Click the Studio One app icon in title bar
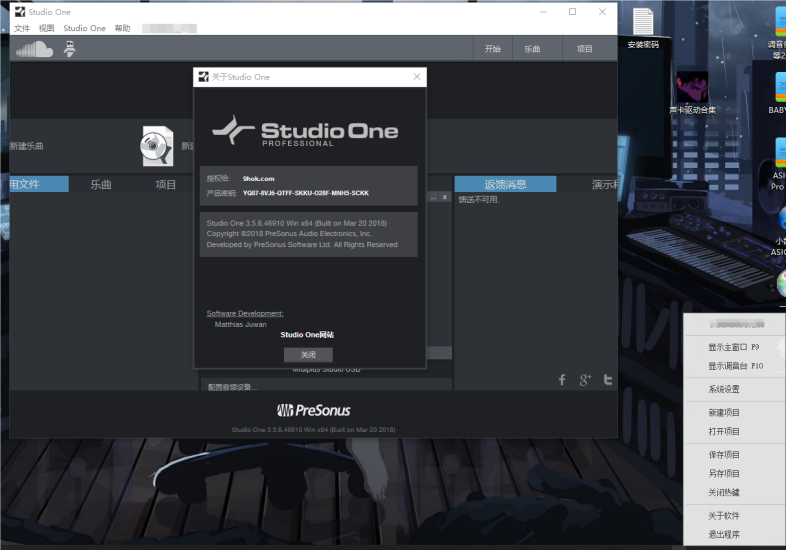The height and width of the screenshot is (550, 786). point(20,12)
